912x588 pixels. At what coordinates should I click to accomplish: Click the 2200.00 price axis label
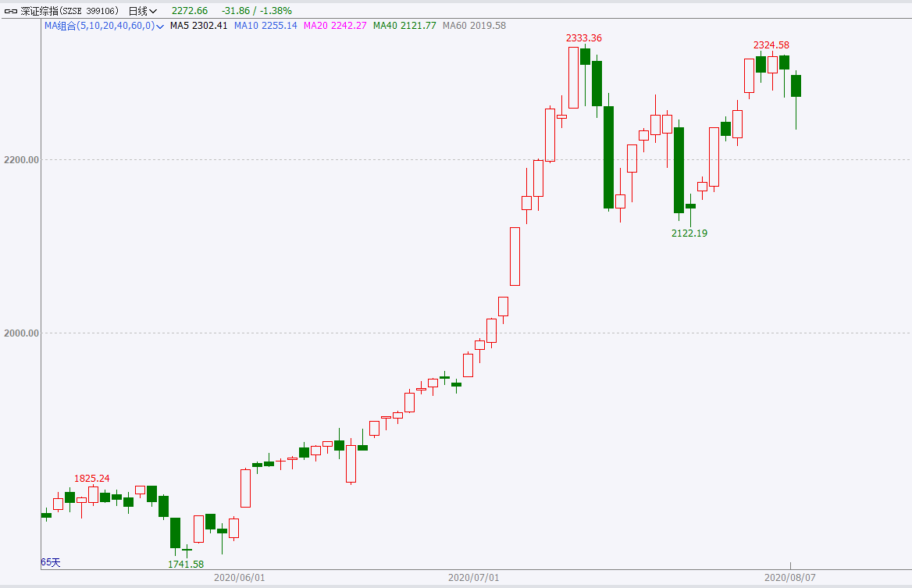(x=22, y=160)
